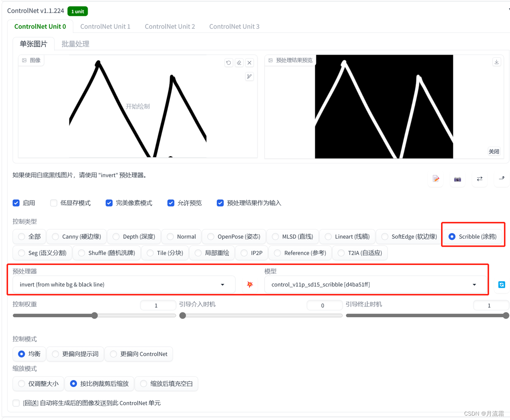Image resolution: width=510 pixels, height=420 pixels.
Task: Switch to the ControlNet Unit 3 tab
Action: point(234,26)
